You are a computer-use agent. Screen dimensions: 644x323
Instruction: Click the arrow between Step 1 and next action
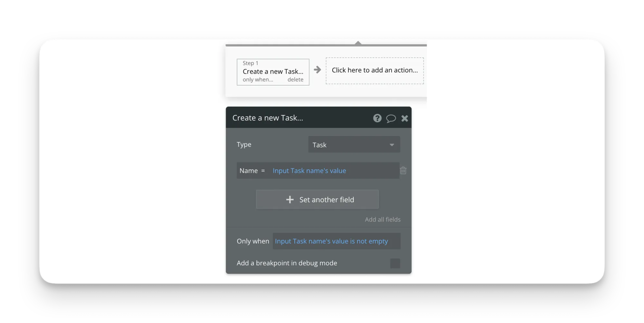pyautogui.click(x=317, y=70)
